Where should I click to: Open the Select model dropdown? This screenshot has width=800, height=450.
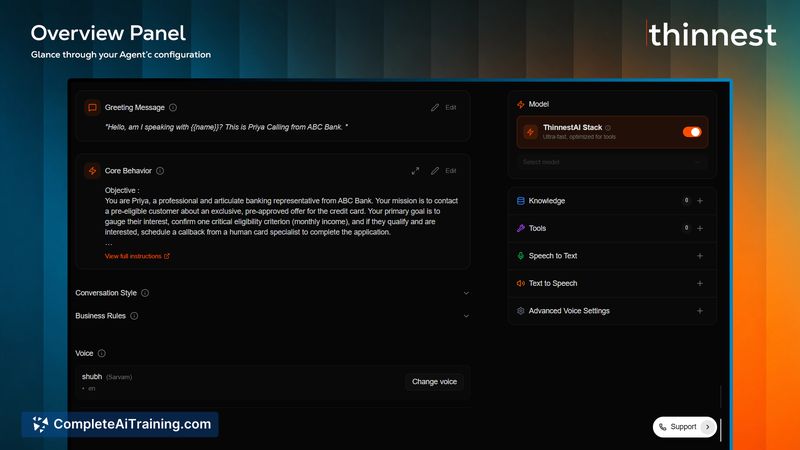(612, 162)
